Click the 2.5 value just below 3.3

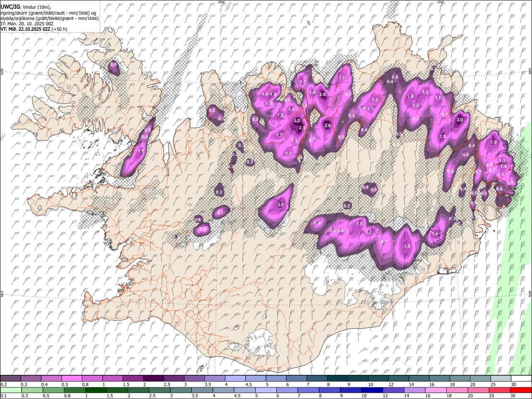click(x=302, y=128)
